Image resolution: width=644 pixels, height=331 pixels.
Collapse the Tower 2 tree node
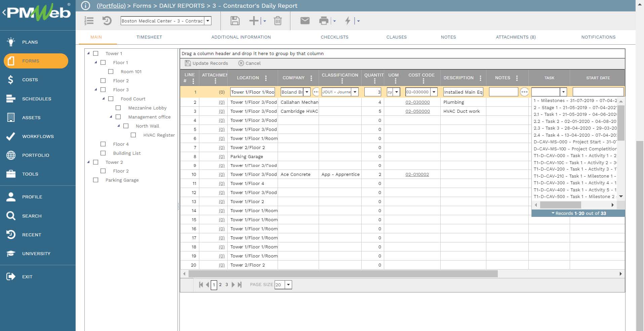point(88,162)
